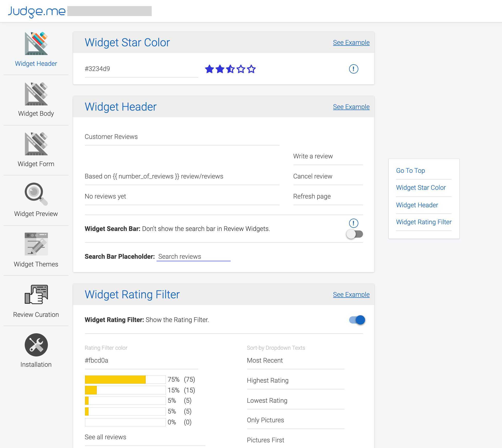Open the Installation tools icon
Image resolution: width=502 pixels, height=448 pixels.
click(36, 345)
